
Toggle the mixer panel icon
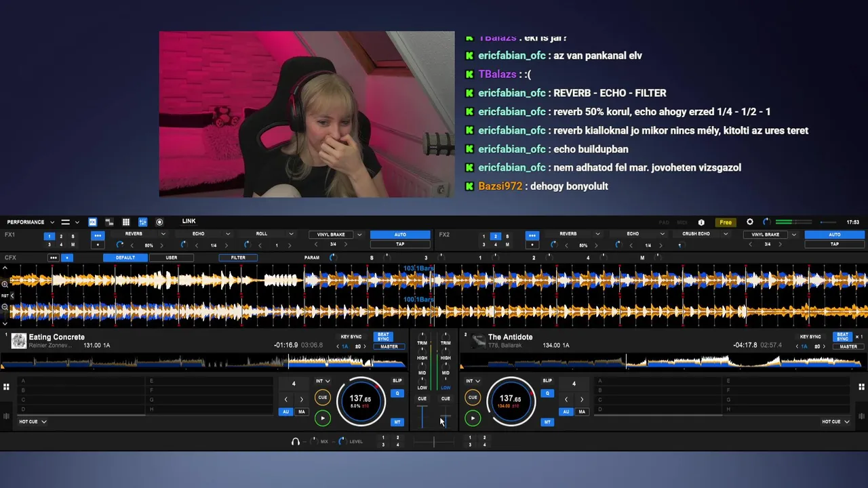pyautogui.click(x=143, y=222)
